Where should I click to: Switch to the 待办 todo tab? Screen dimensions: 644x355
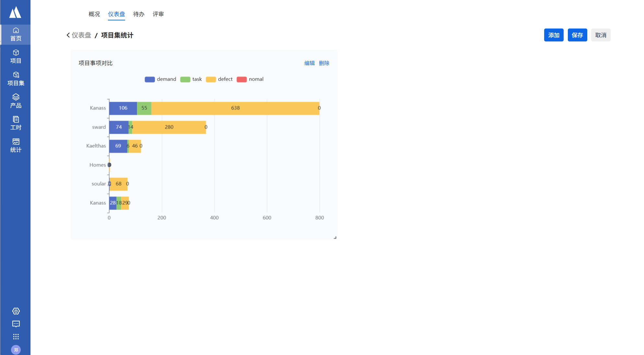(x=139, y=14)
